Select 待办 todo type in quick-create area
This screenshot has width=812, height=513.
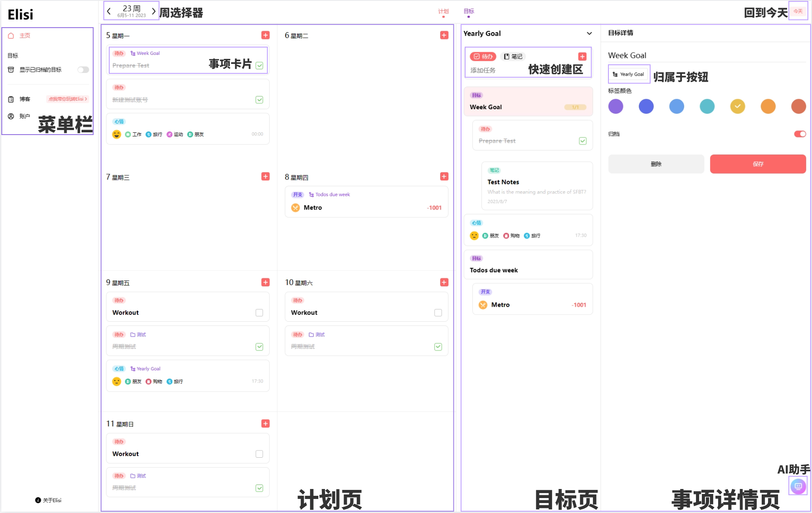483,56
